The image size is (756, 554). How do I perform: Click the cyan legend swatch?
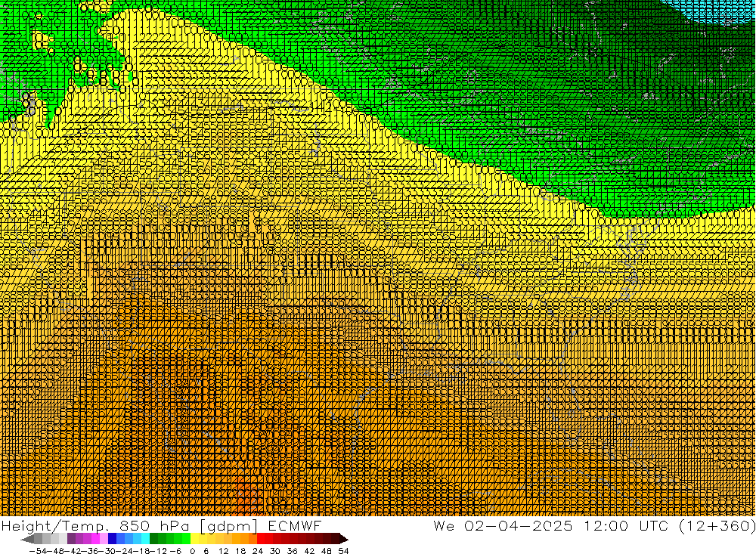[145, 539]
